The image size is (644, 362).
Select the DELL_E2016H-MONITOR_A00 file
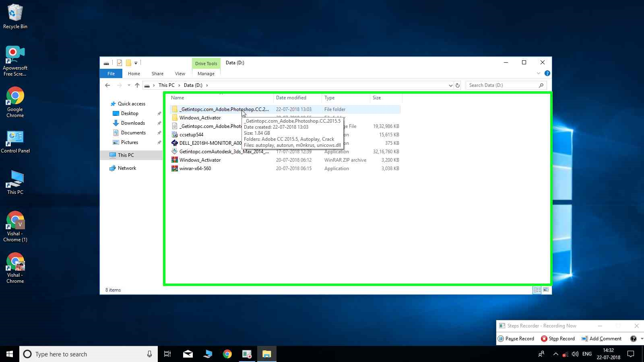click(210, 143)
